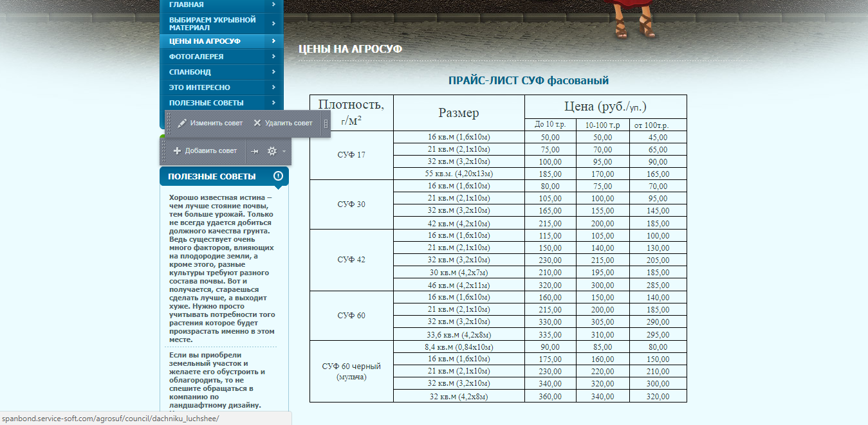Viewport: 868px width, 425px height.
Task: Click the exclamation icon in Полезные советы header
Action: tap(278, 176)
